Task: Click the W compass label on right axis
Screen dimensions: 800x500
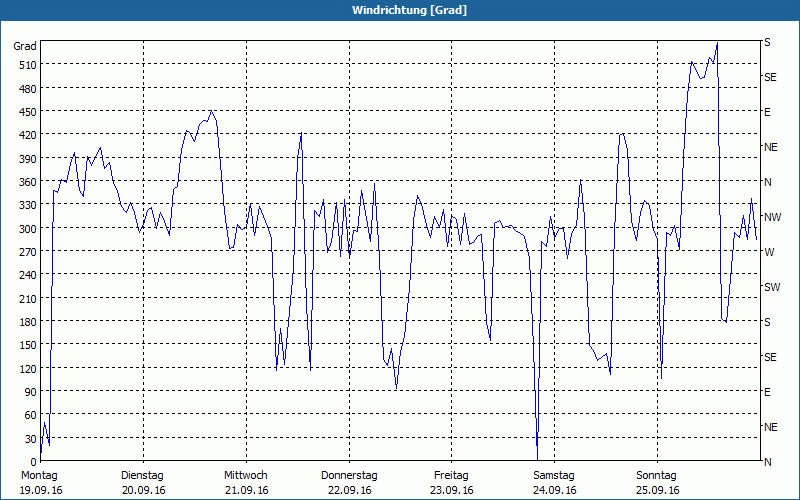Action: [x=769, y=252]
